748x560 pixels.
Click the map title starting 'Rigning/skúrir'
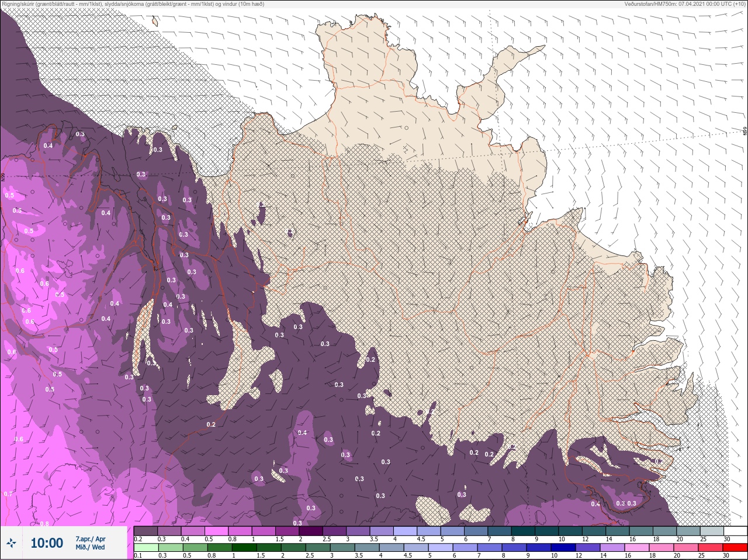point(133,4)
